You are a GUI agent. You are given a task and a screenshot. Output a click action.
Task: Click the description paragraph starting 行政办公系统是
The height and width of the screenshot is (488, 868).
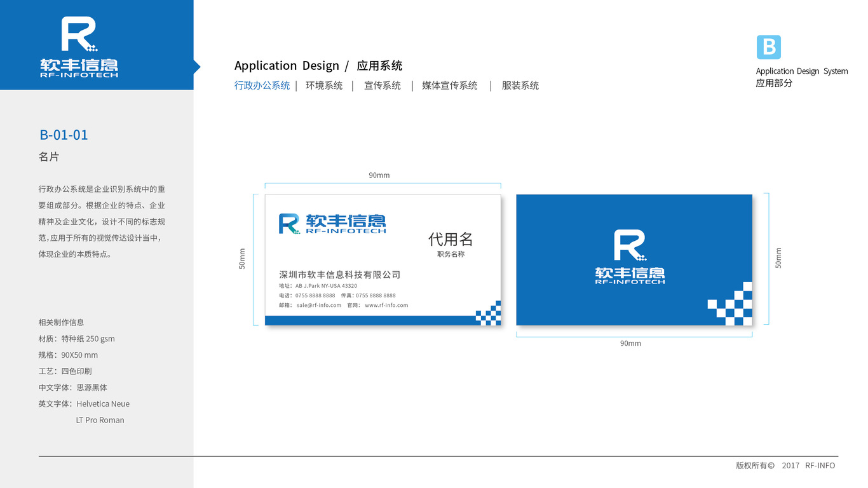(x=102, y=222)
